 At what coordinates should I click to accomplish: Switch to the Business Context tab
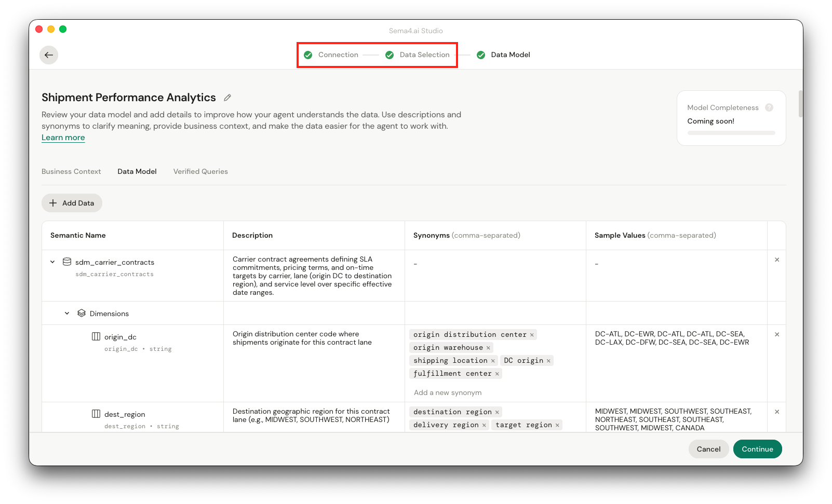(x=71, y=171)
